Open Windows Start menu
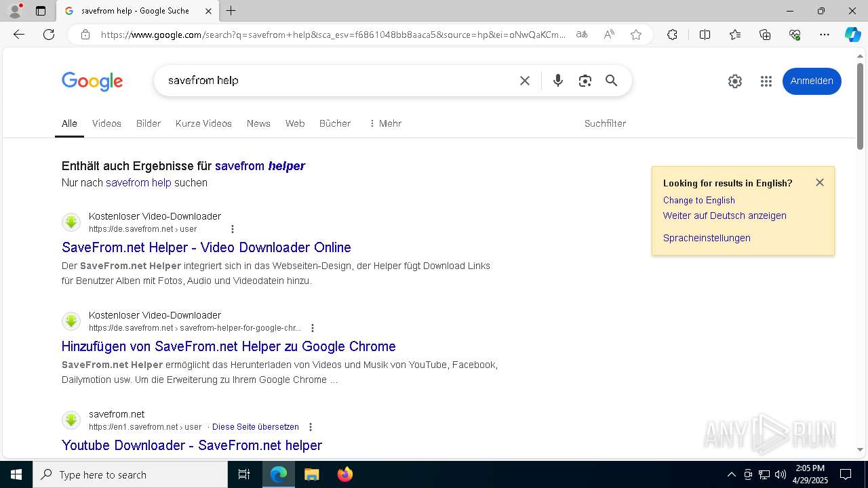This screenshot has height=488, width=868. click(x=16, y=474)
